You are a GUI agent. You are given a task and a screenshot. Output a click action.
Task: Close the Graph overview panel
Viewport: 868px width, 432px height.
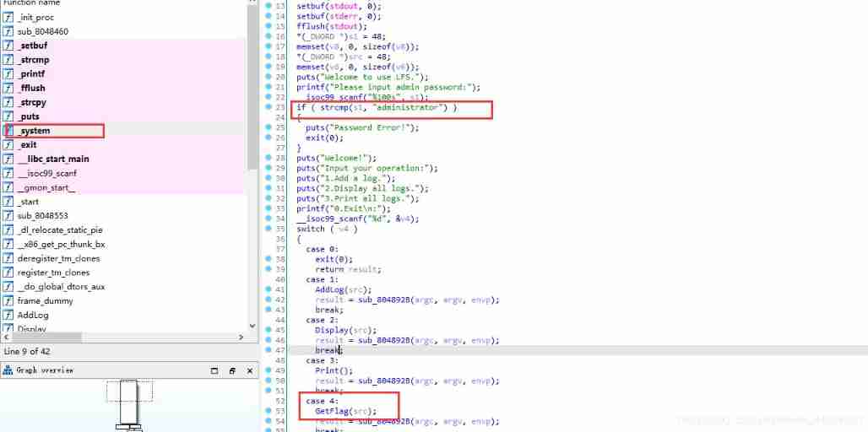[x=250, y=370]
